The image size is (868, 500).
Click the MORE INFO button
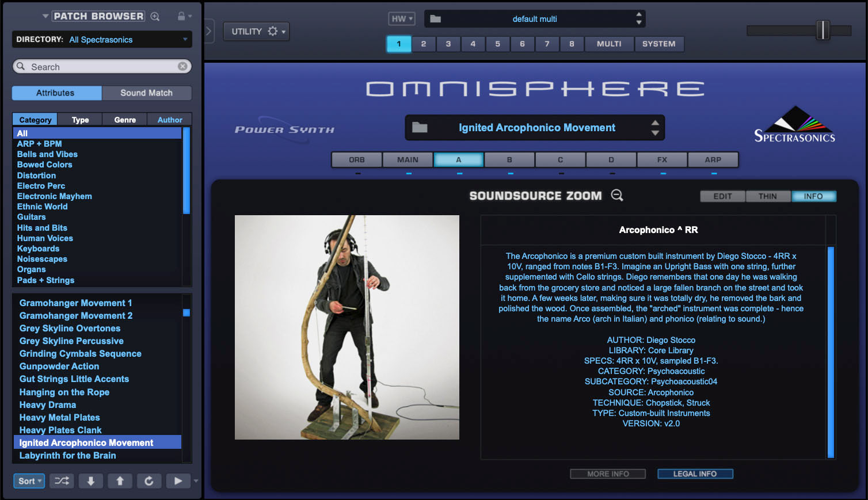coord(608,474)
